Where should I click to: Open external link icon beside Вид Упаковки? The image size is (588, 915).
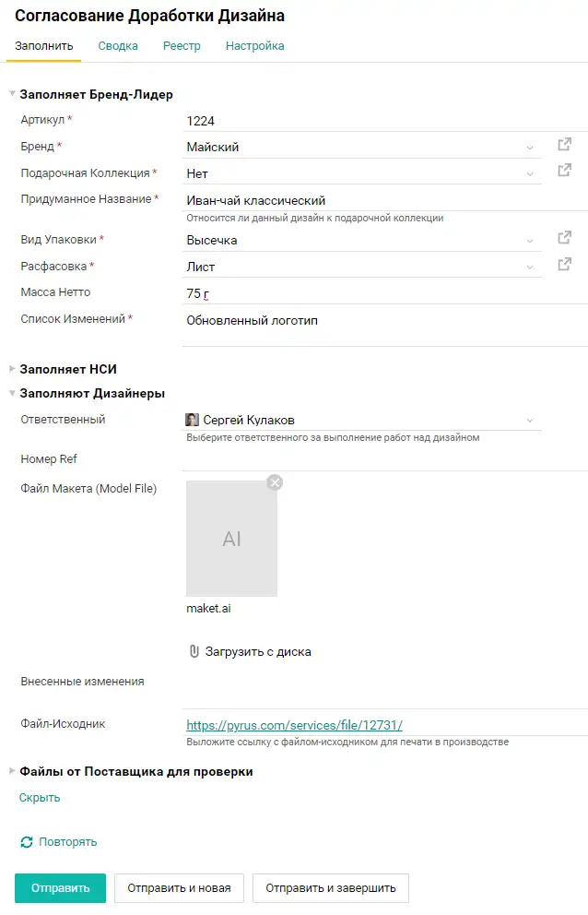point(564,237)
